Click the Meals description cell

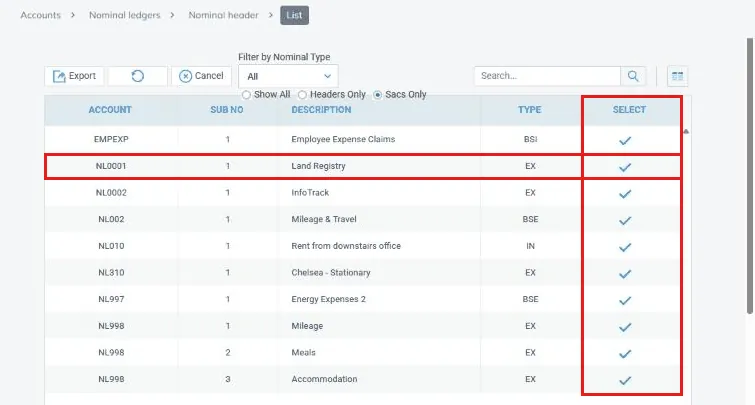coord(303,353)
